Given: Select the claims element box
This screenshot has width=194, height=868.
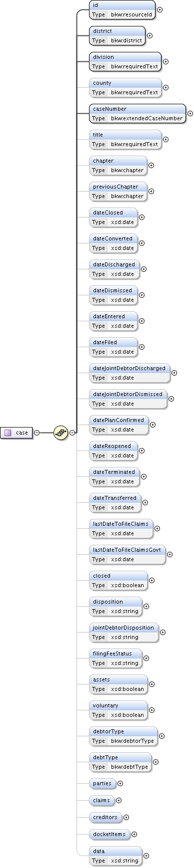Looking at the screenshot, I should click(x=102, y=800).
